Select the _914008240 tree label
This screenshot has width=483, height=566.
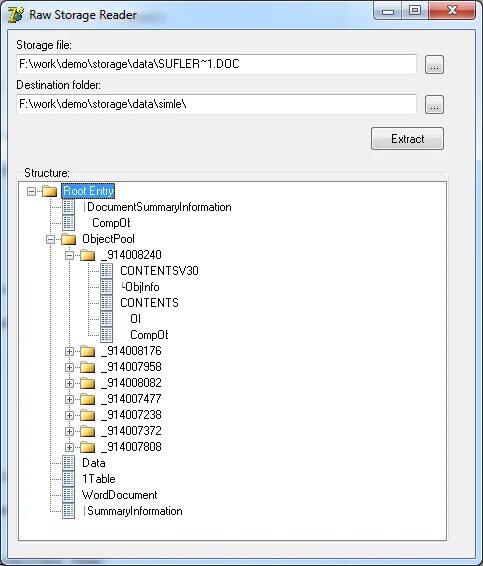[131, 255]
